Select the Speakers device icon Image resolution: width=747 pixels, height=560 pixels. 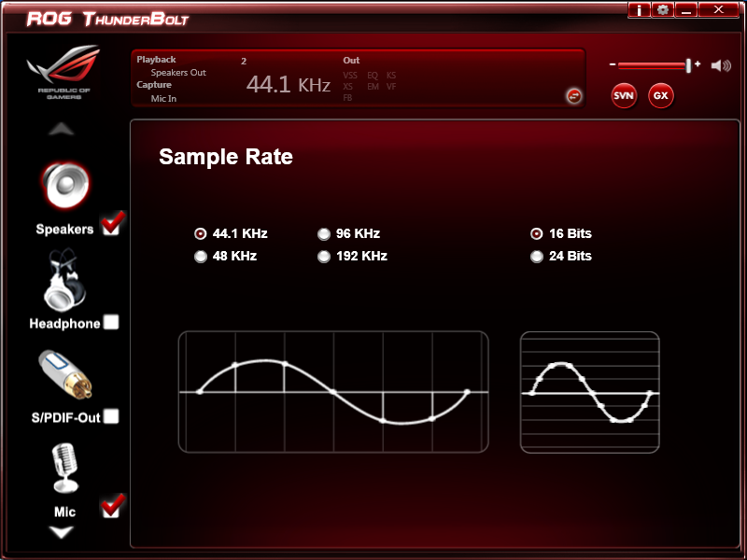click(65, 186)
